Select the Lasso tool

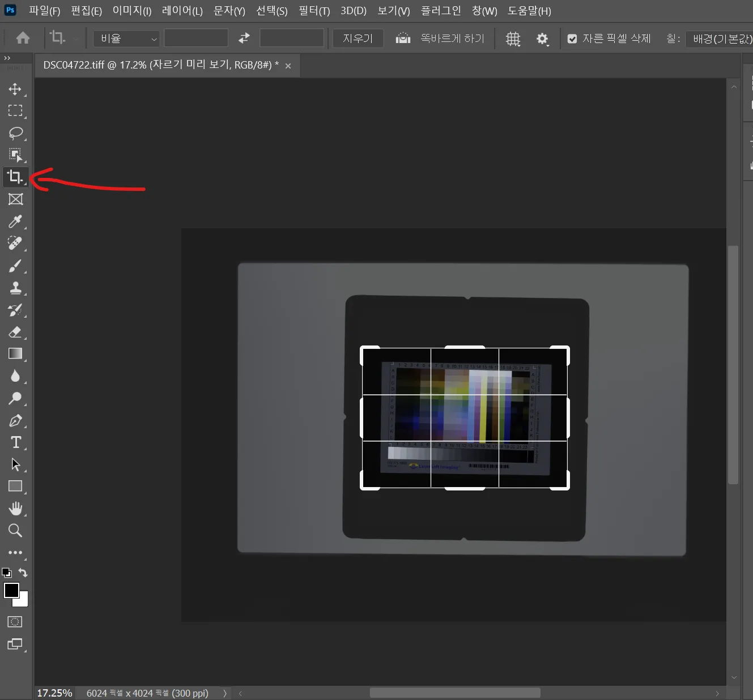point(15,133)
